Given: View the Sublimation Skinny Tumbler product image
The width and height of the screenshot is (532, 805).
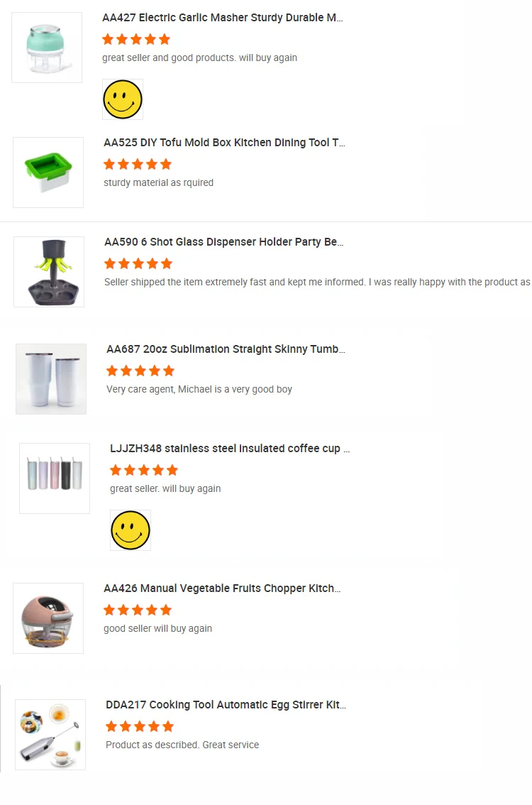Looking at the screenshot, I should (51, 379).
